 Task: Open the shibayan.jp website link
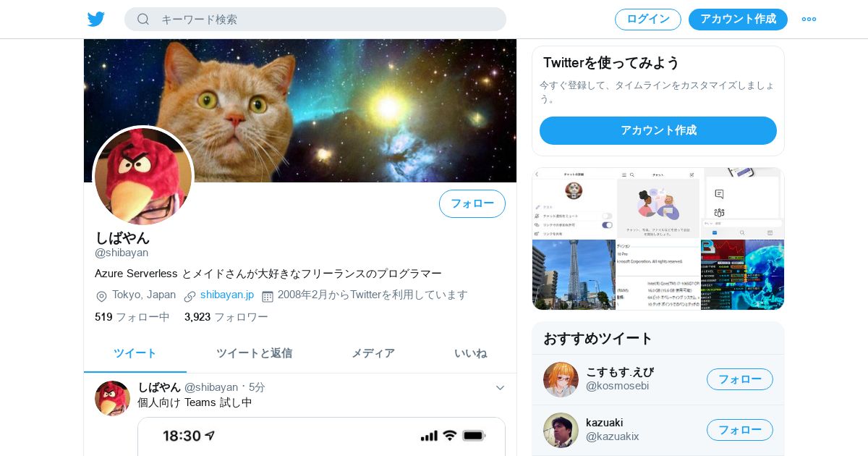click(227, 295)
